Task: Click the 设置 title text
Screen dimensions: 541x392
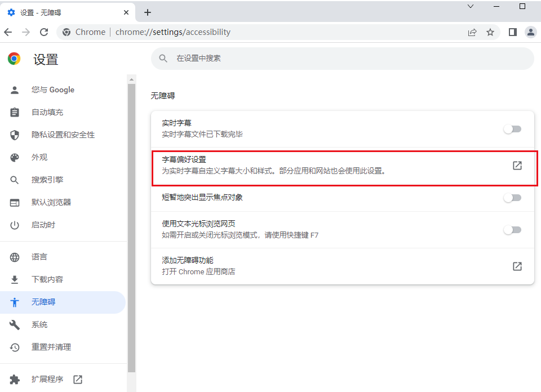Action: click(46, 60)
